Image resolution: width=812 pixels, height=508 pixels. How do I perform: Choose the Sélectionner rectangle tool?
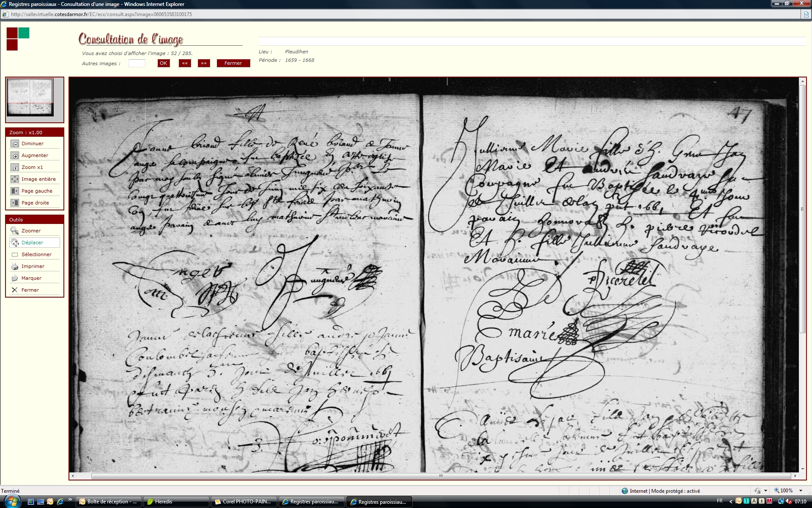[x=15, y=255]
